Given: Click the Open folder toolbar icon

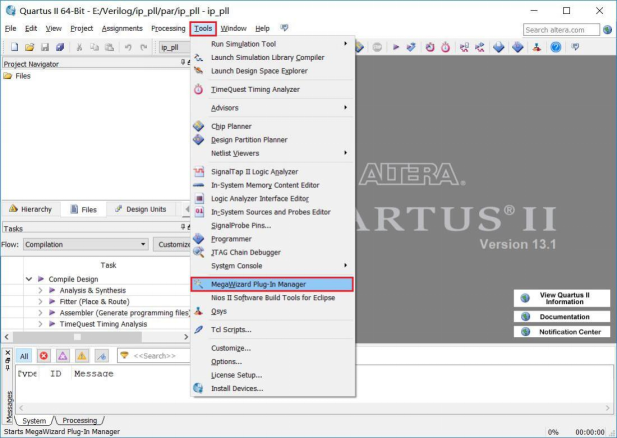Looking at the screenshot, I should pos(30,47).
